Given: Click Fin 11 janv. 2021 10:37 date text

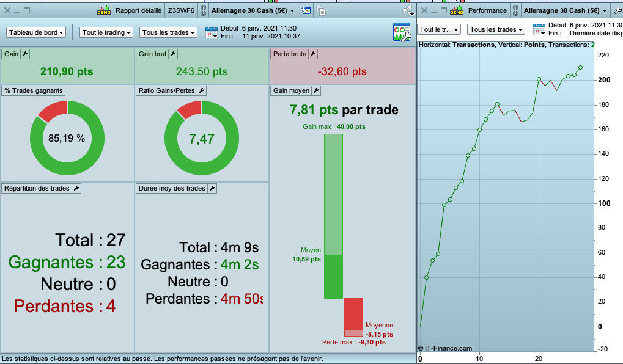Looking at the screenshot, I should click(260, 36).
